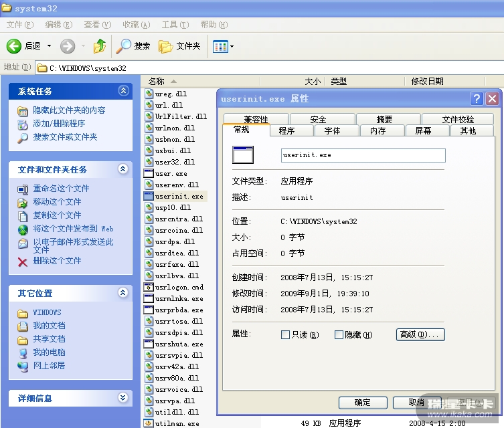This screenshot has width=504, height=428.
Task: Switch to the 兼容性 tab
Action: tap(256, 119)
